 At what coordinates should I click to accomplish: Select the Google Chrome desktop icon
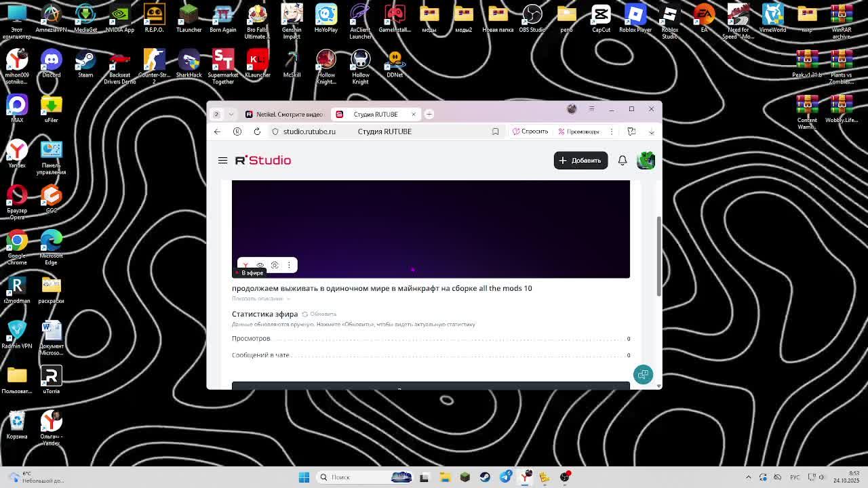click(17, 247)
